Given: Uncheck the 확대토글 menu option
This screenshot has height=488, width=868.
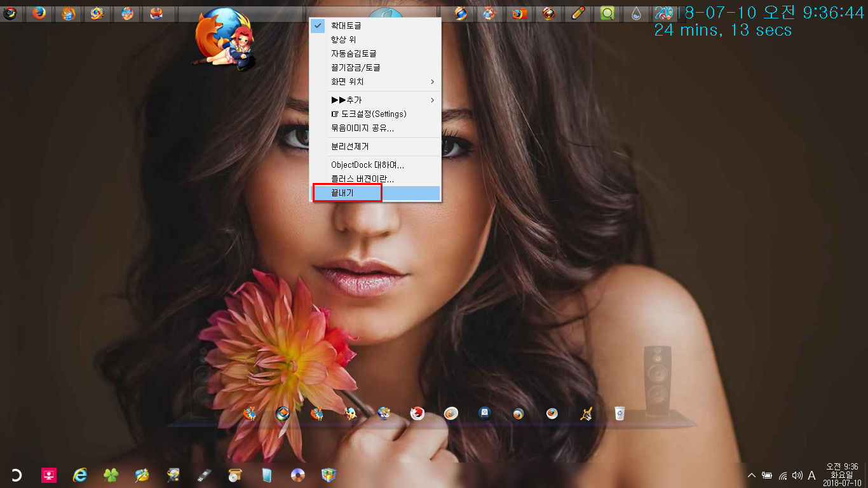Looking at the screenshot, I should [x=376, y=25].
